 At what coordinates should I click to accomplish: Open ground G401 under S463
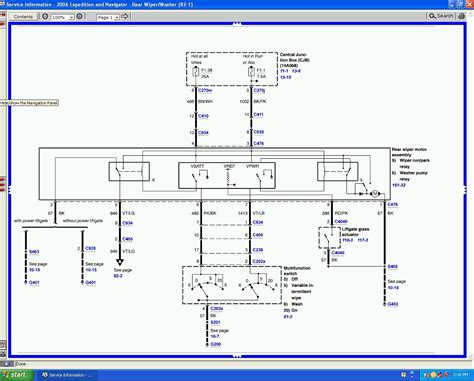34,282
